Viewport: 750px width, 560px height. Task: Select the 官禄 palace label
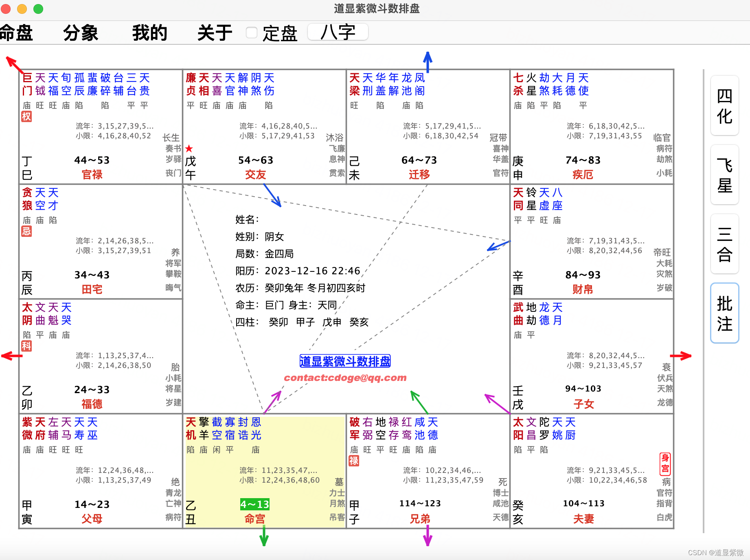[x=92, y=175]
